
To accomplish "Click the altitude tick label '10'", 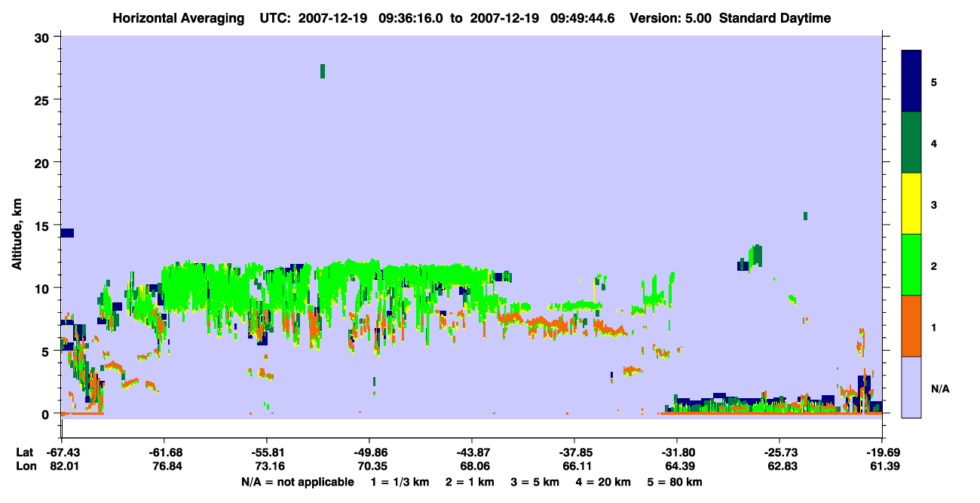I will (x=44, y=288).
